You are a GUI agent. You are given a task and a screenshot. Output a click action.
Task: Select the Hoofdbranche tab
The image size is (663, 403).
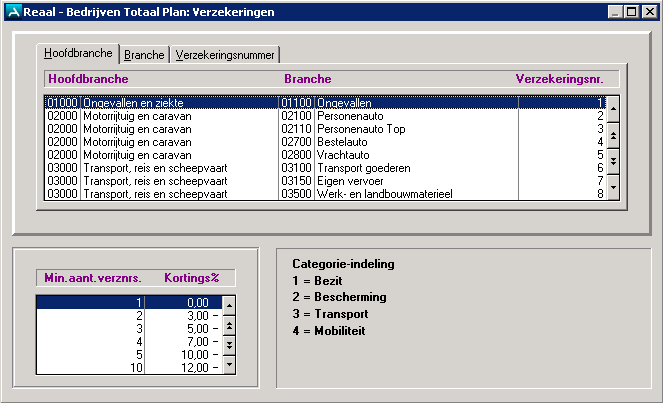tap(78, 54)
